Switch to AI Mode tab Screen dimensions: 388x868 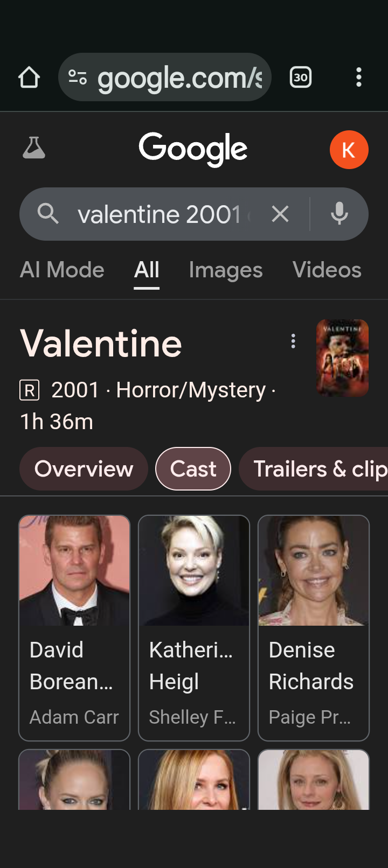62,270
